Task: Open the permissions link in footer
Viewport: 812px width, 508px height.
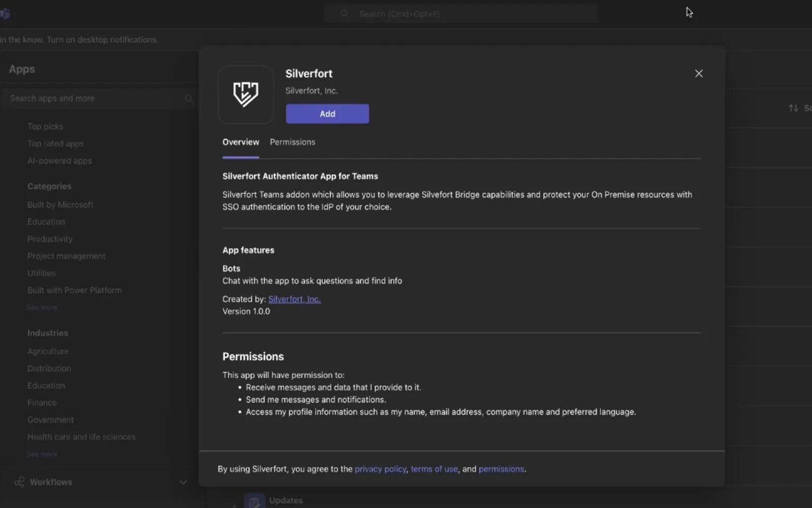Action: click(x=501, y=469)
